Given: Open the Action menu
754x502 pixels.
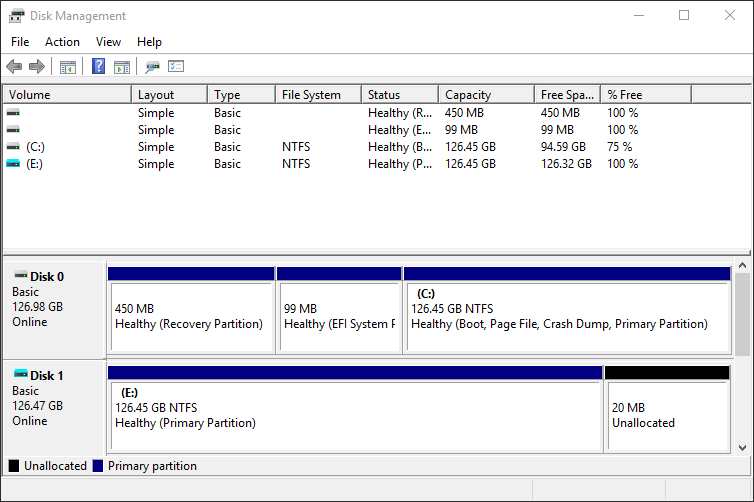Looking at the screenshot, I should pos(62,42).
